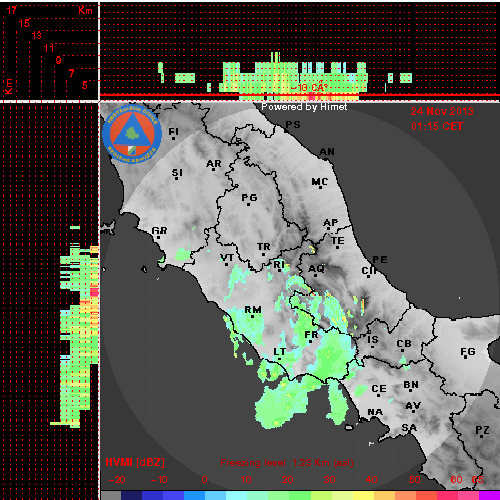Click the green radar echo patch near GR
Image resolution: width=500 pixels, height=500 pixels.
(183, 254)
